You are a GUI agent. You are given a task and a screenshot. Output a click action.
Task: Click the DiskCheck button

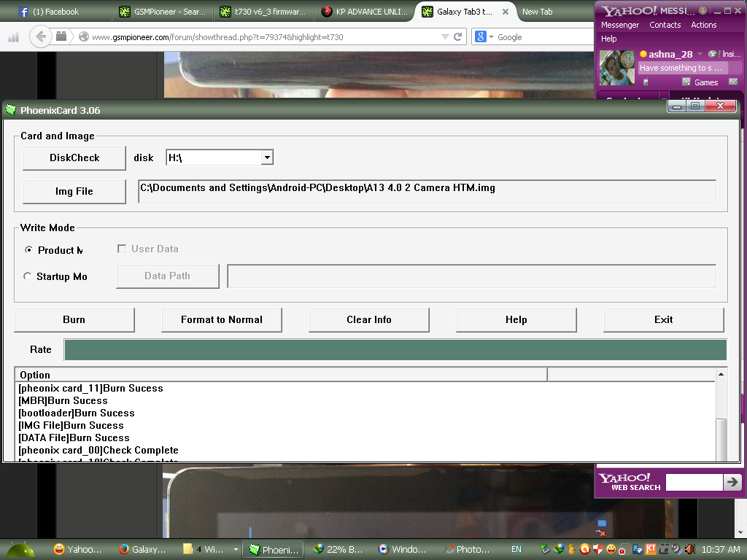tap(74, 157)
